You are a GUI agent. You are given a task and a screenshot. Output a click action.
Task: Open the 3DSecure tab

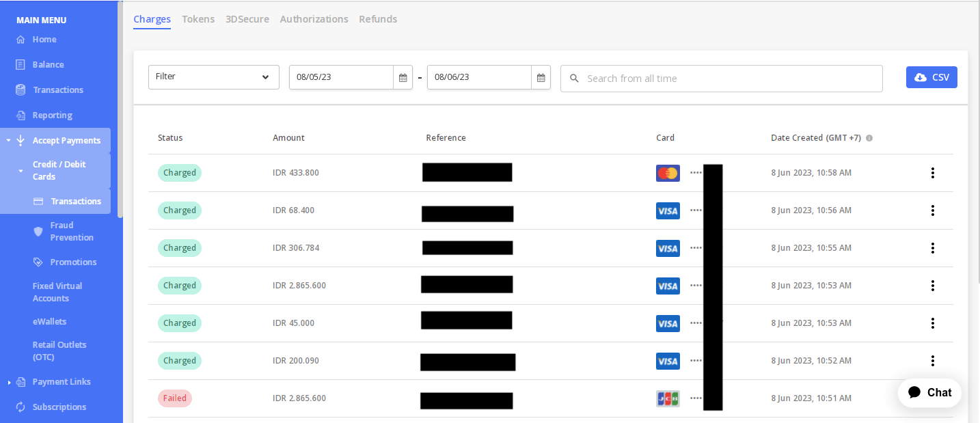(247, 19)
